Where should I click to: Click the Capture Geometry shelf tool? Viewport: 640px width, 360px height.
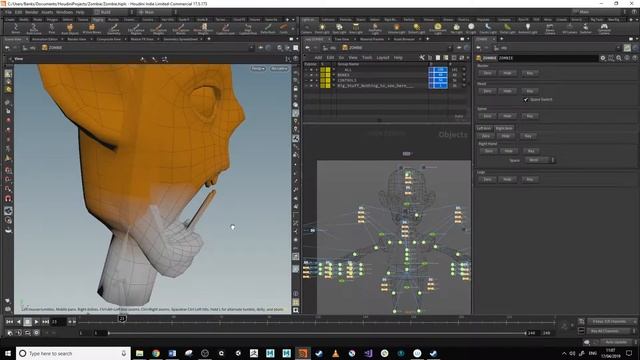pos(114,29)
